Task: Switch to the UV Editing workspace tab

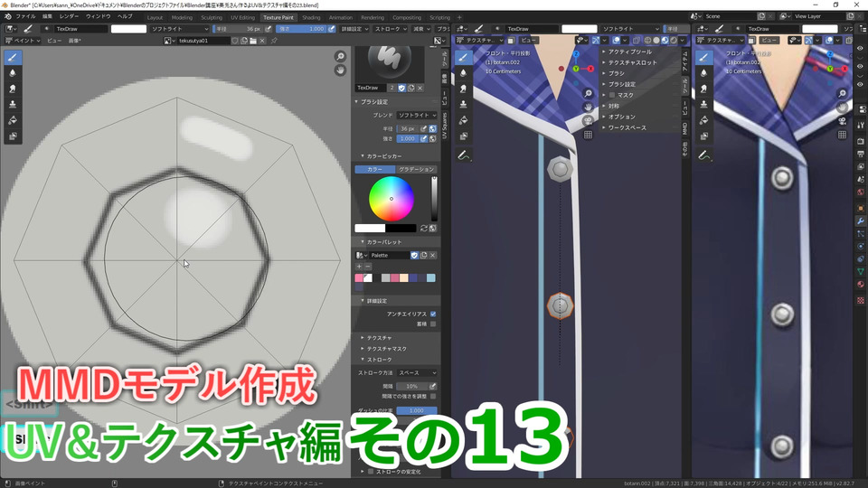Action: 242,17
